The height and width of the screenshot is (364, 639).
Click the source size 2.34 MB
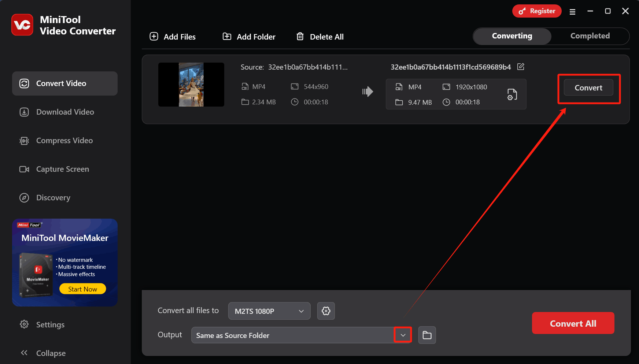pyautogui.click(x=264, y=102)
